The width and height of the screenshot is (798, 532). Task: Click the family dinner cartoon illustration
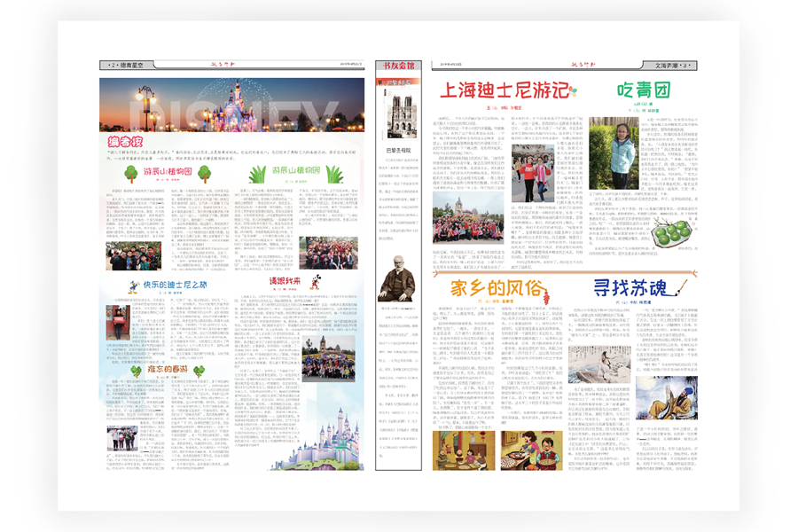tap(464, 450)
